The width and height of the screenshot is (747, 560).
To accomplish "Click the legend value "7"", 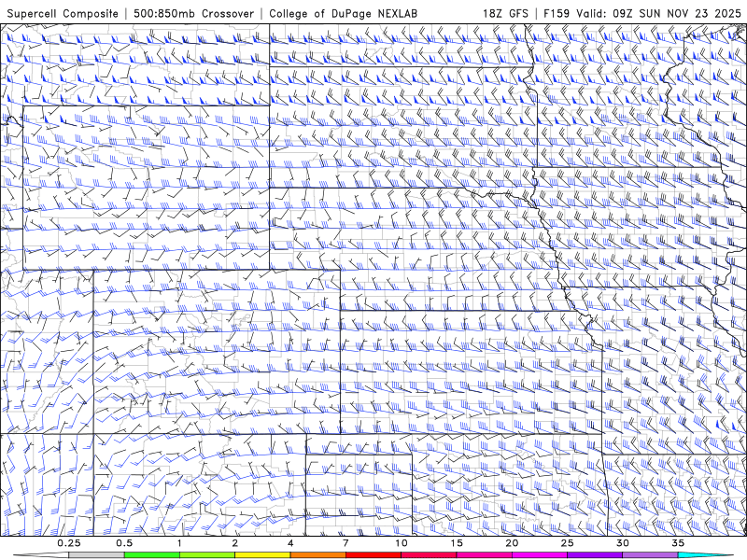I will point(345,543).
